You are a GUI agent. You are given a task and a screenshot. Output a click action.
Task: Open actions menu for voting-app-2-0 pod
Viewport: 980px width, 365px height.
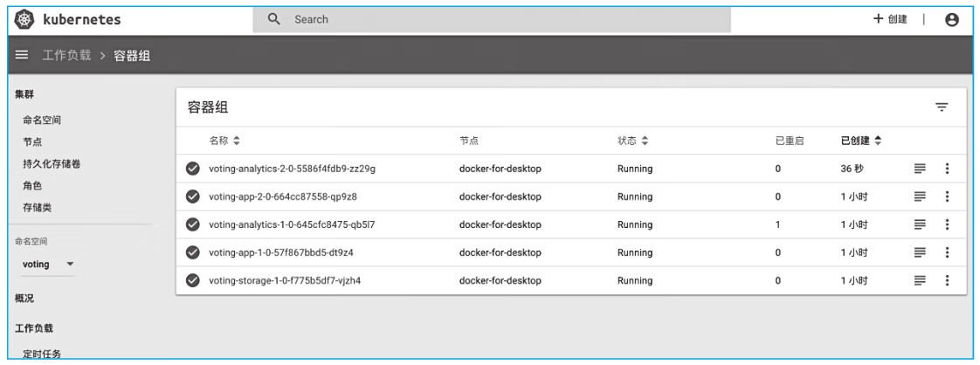[947, 196]
